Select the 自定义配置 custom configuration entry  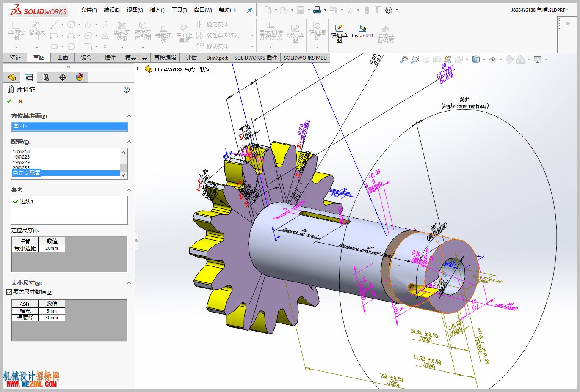click(66, 173)
